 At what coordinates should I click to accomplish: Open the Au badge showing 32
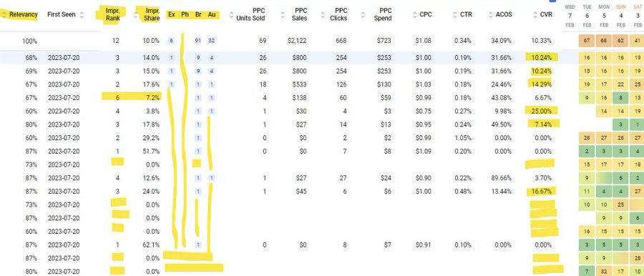[212, 41]
